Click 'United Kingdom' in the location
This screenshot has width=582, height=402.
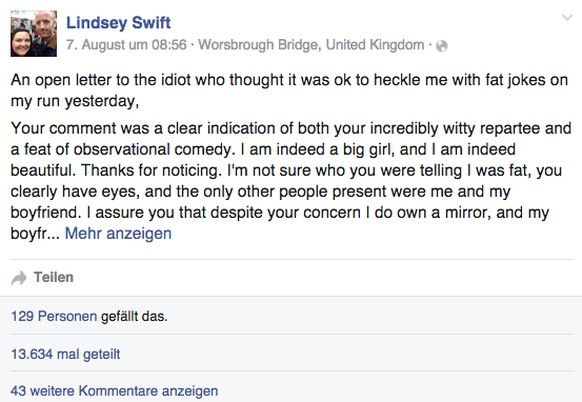coord(375,45)
